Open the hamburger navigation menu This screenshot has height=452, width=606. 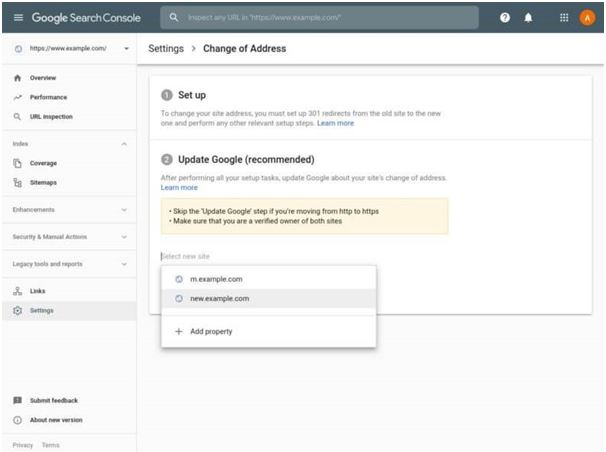point(18,17)
